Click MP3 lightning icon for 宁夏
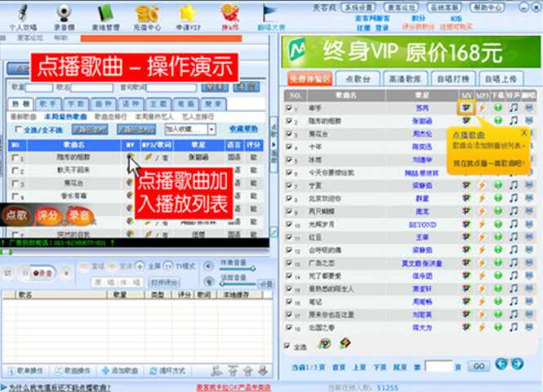This screenshot has width=543, height=392. point(482,185)
